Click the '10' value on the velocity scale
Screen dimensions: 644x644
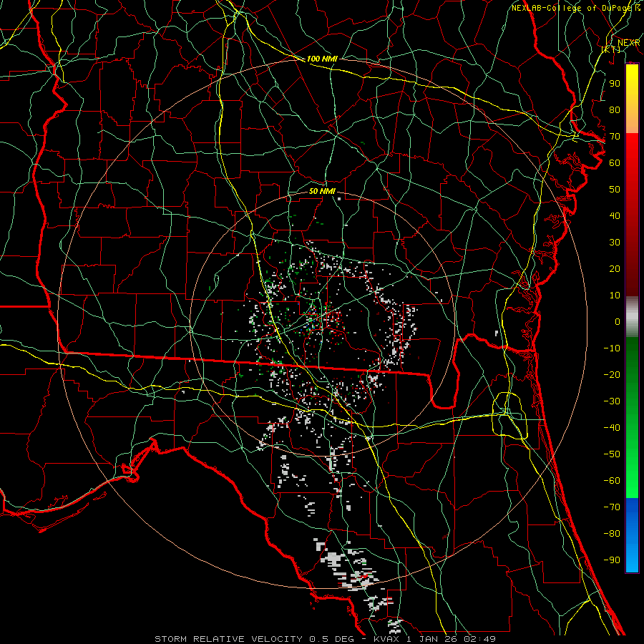pos(615,296)
